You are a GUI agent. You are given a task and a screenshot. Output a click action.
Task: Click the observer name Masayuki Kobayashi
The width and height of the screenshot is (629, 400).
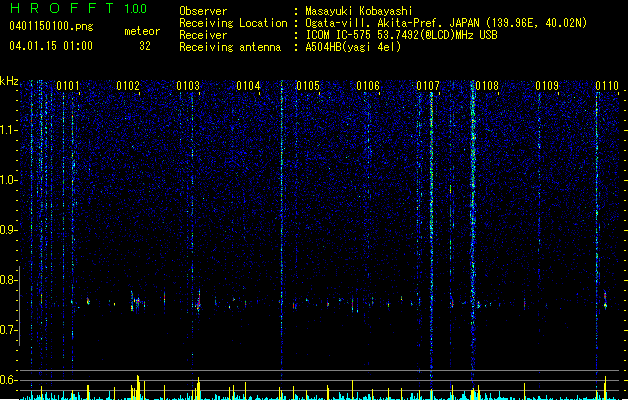point(359,11)
